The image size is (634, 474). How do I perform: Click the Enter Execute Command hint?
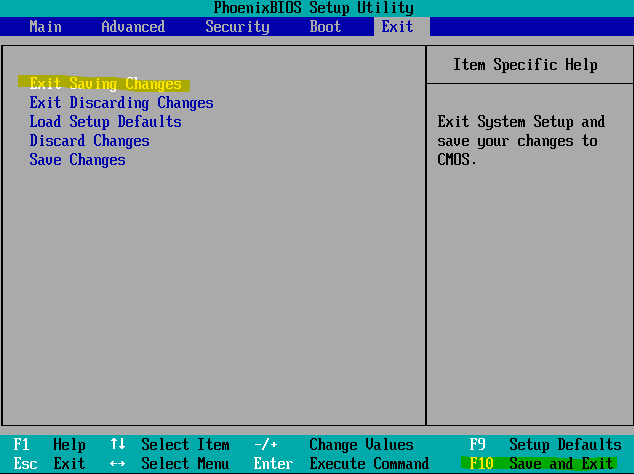341,463
